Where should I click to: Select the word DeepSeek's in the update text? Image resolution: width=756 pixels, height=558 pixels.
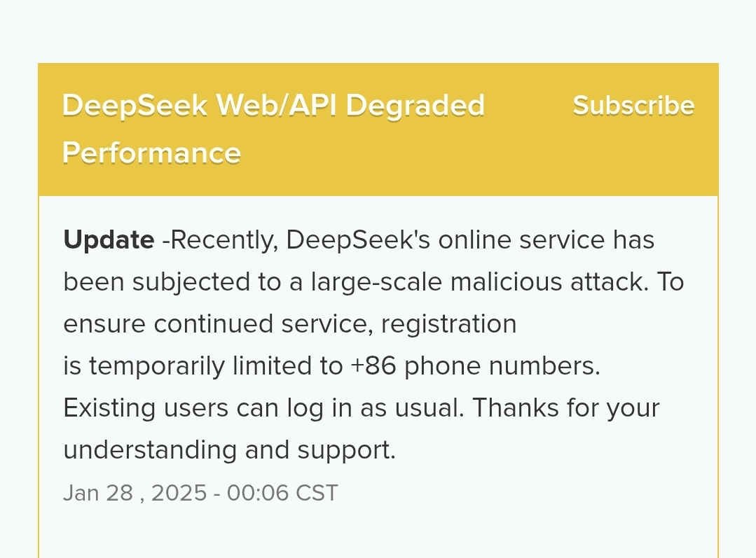pyautogui.click(x=358, y=239)
